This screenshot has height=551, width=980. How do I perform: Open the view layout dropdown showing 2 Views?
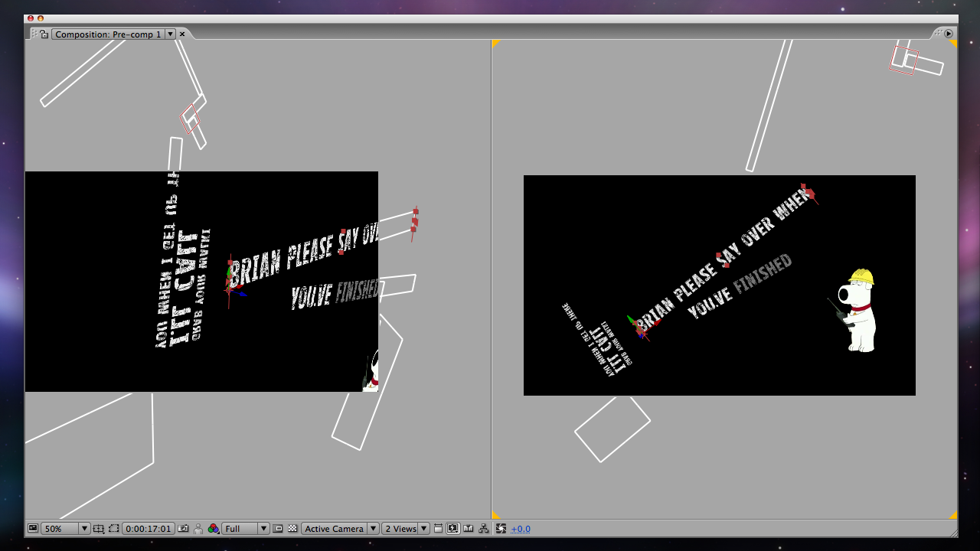[406, 529]
